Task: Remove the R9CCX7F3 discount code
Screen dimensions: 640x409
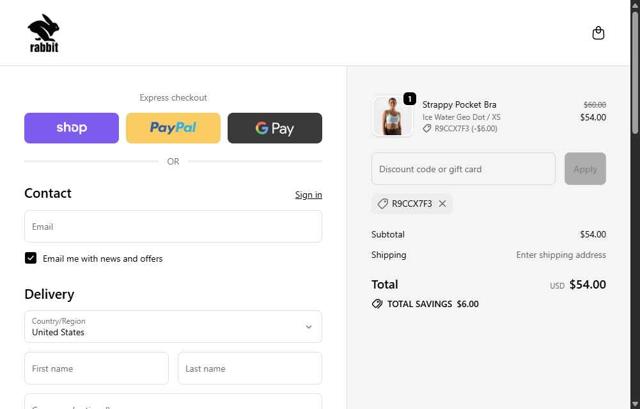Action: 442,204
